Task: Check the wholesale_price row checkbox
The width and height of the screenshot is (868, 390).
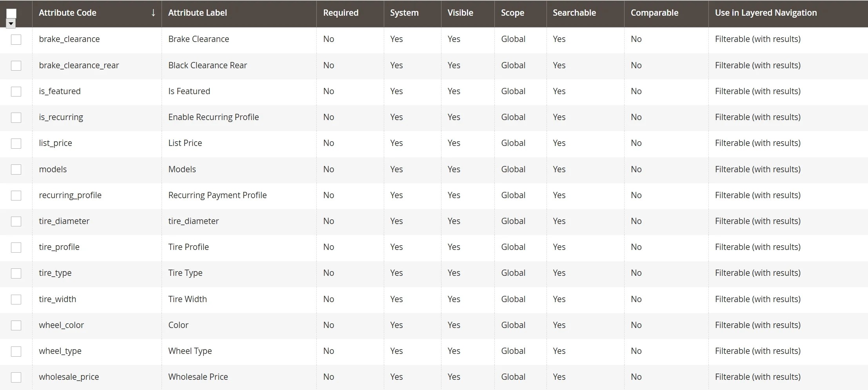Action: 16,377
